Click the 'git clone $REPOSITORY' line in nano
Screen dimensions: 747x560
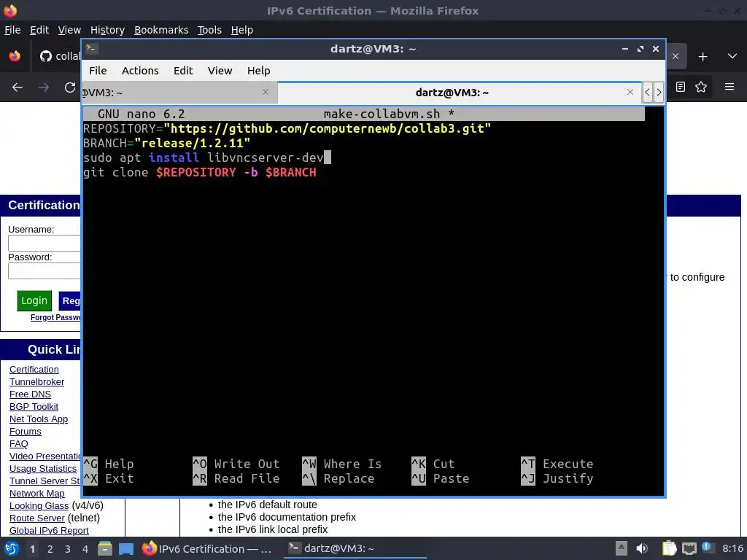(x=200, y=172)
